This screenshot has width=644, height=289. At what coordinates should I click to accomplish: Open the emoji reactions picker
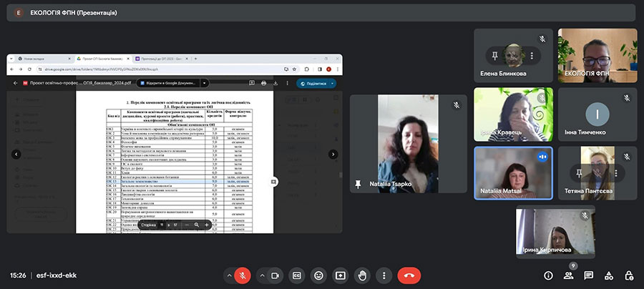point(318,276)
